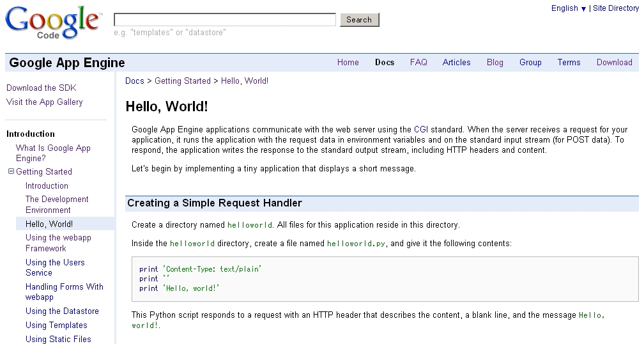Open the Download tab
This screenshot has width=644, height=344.
tap(615, 63)
